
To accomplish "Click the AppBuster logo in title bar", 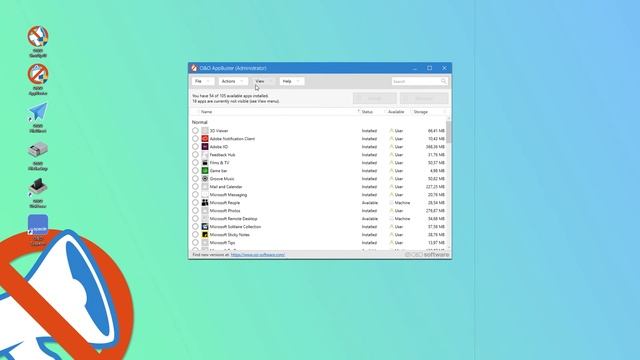I will (x=194, y=68).
